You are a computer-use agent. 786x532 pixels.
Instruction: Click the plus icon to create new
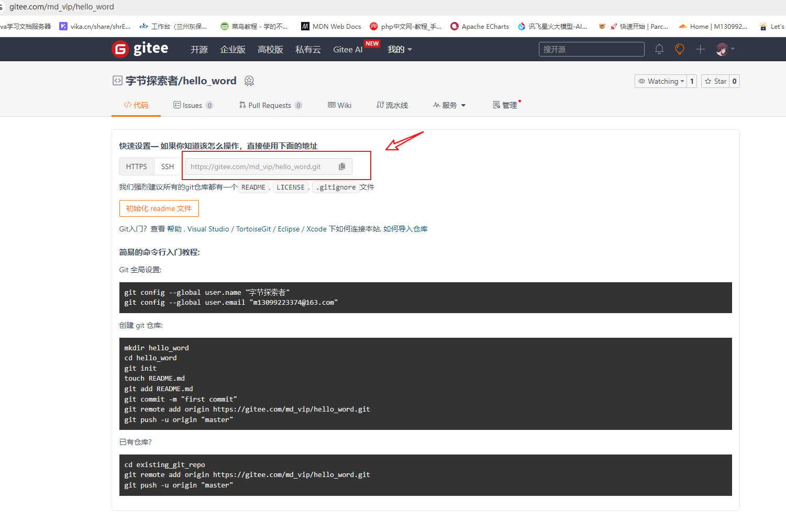pyautogui.click(x=700, y=49)
